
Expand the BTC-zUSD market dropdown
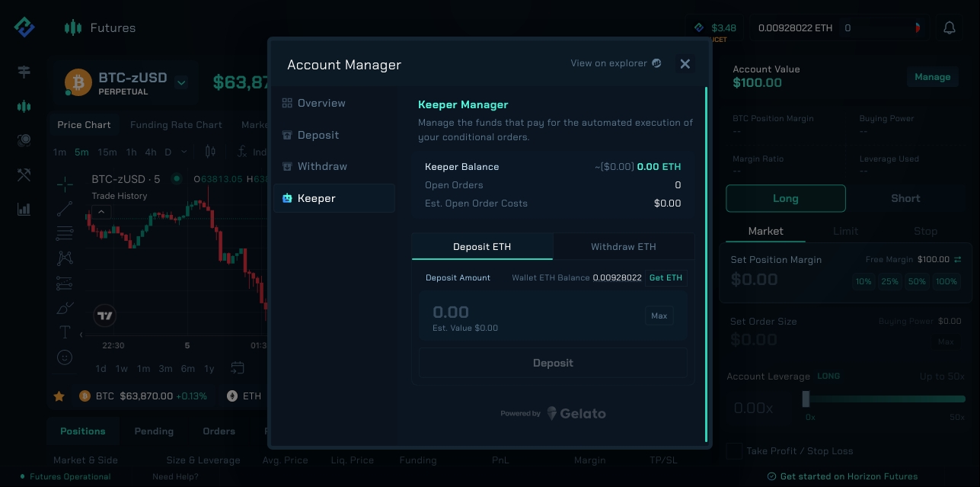(x=181, y=82)
